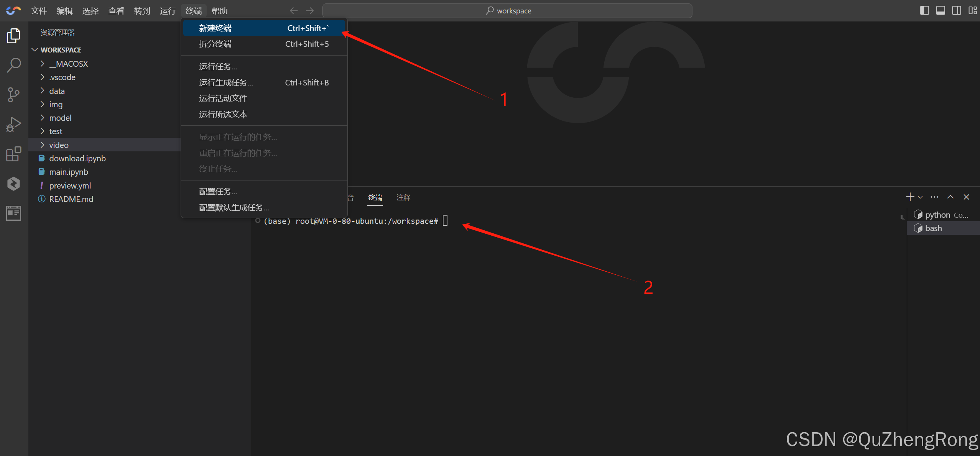This screenshot has width=980, height=456.
Task: Open the Run and Debug view icon
Action: 14,125
